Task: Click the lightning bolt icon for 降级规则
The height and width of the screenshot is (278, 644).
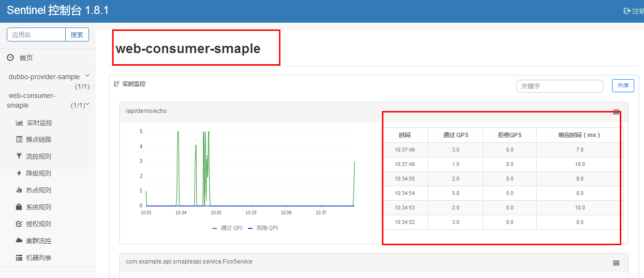Action: point(19,173)
